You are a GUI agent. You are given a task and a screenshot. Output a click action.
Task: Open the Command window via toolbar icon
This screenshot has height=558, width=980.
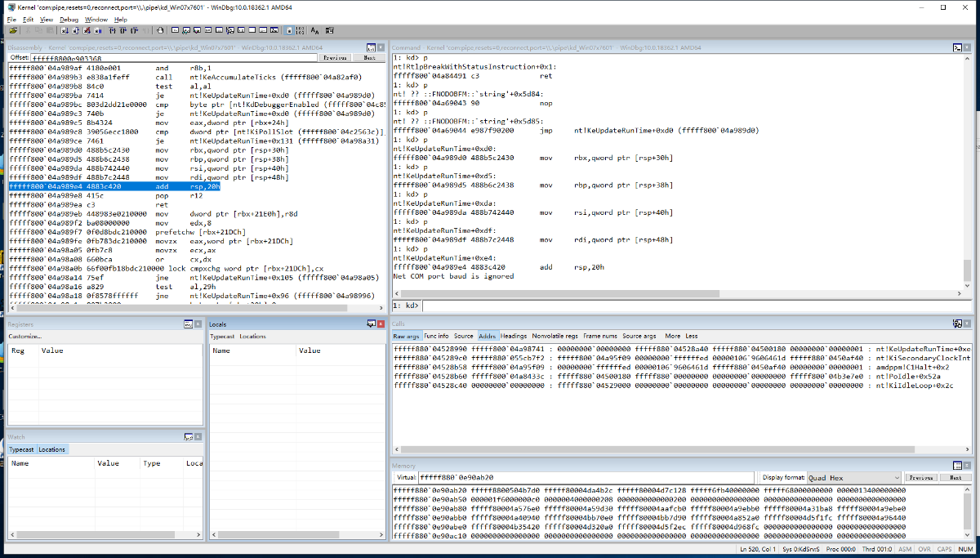tap(175, 30)
